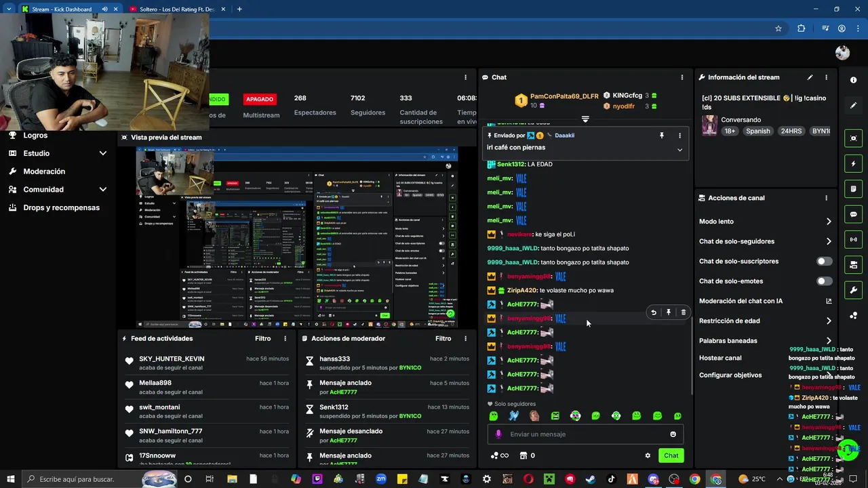Collapse the chat leaderboard handle
This screenshot has width=868, height=488.
click(585, 119)
